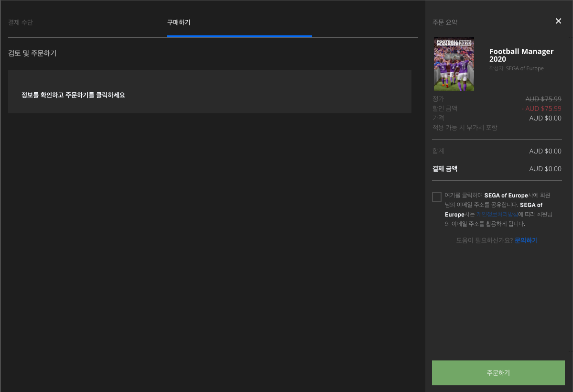Click the green 주문하기 place order button
Screen dimensions: 573x392
[498, 372]
